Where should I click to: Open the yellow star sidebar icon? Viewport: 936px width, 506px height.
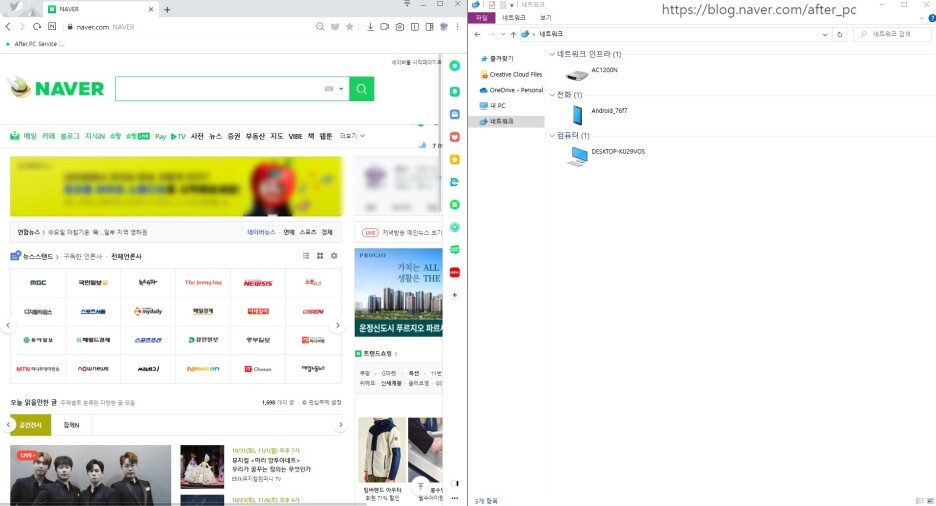(454, 159)
